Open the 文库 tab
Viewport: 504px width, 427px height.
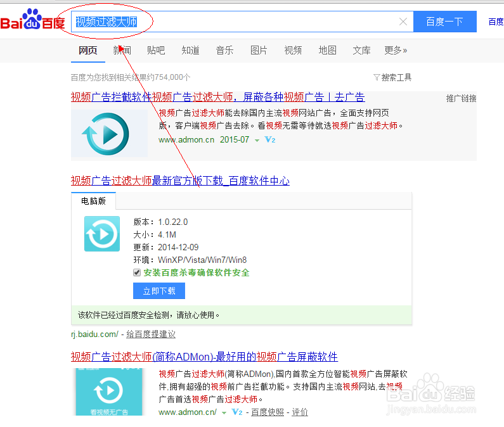pyautogui.click(x=361, y=51)
